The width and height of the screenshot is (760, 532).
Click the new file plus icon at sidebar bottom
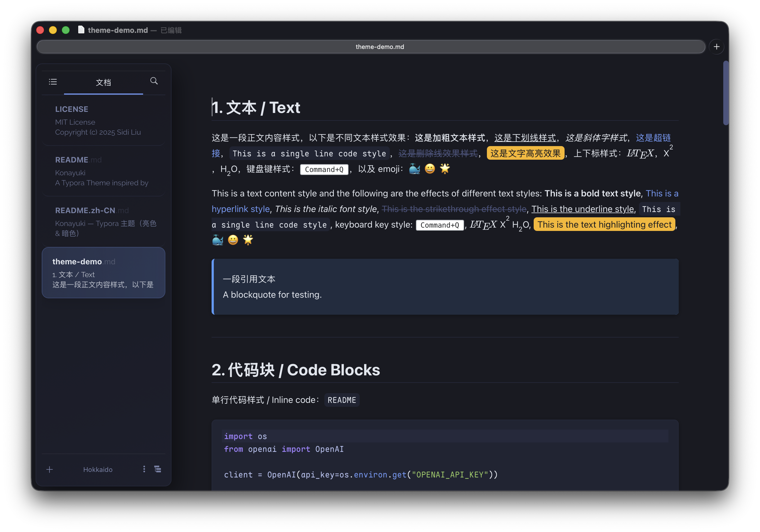click(x=50, y=469)
